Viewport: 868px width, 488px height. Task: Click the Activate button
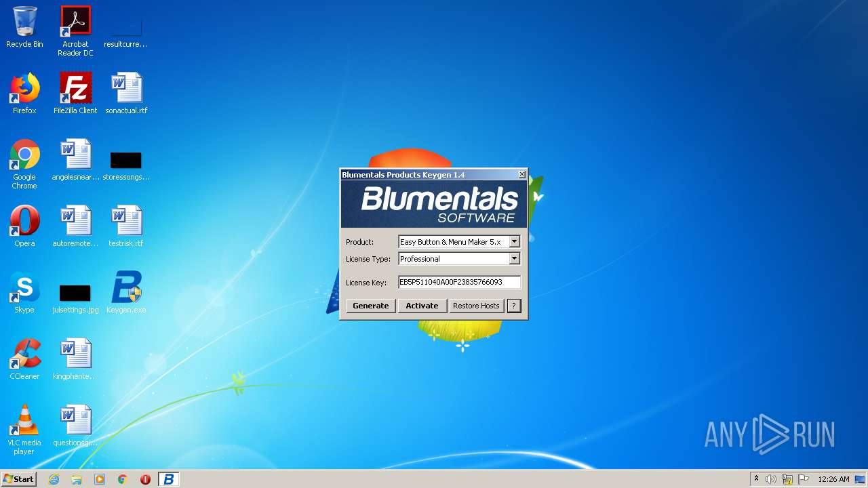(422, 306)
